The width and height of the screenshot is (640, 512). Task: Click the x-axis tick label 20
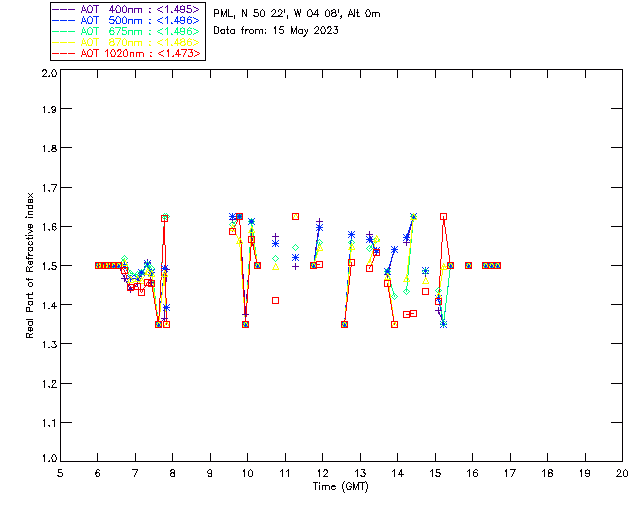(x=622, y=473)
